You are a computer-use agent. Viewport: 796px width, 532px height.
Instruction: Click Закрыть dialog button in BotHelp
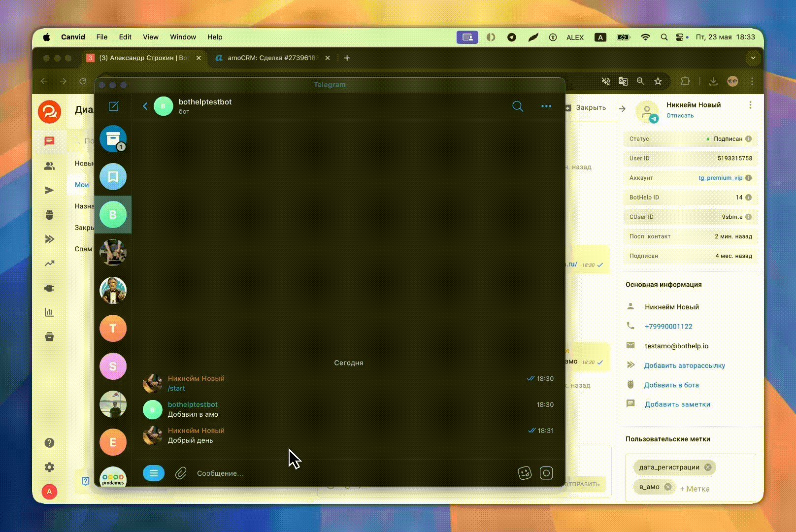[586, 107]
